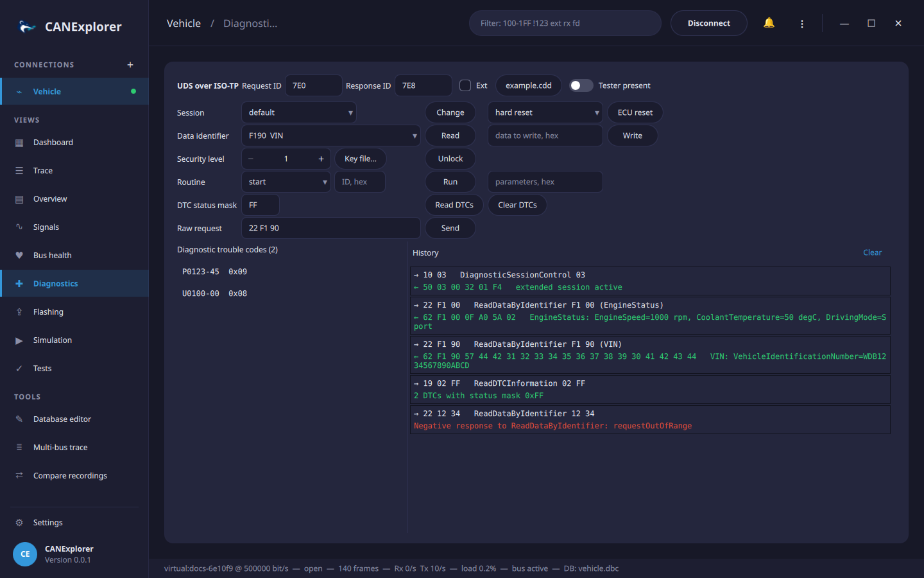Toggle the Tester present switch
The image size is (924, 578).
[581, 85]
